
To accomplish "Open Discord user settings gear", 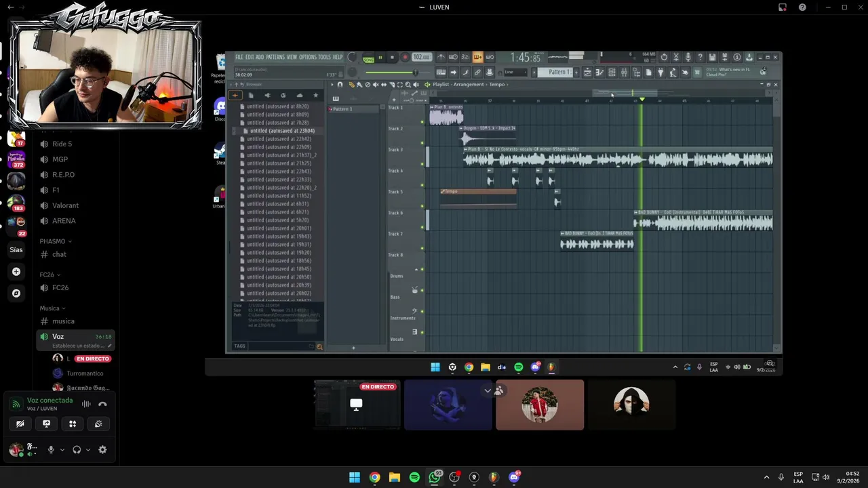I will [x=102, y=449].
